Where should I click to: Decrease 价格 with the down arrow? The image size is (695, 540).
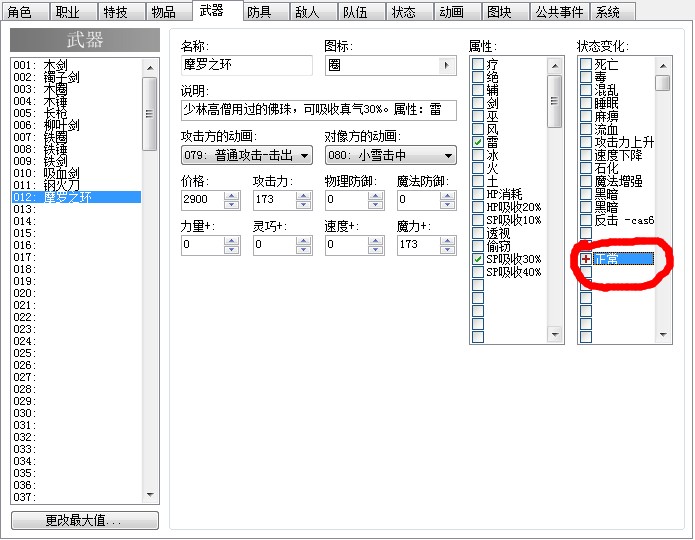pyautogui.click(x=232, y=204)
